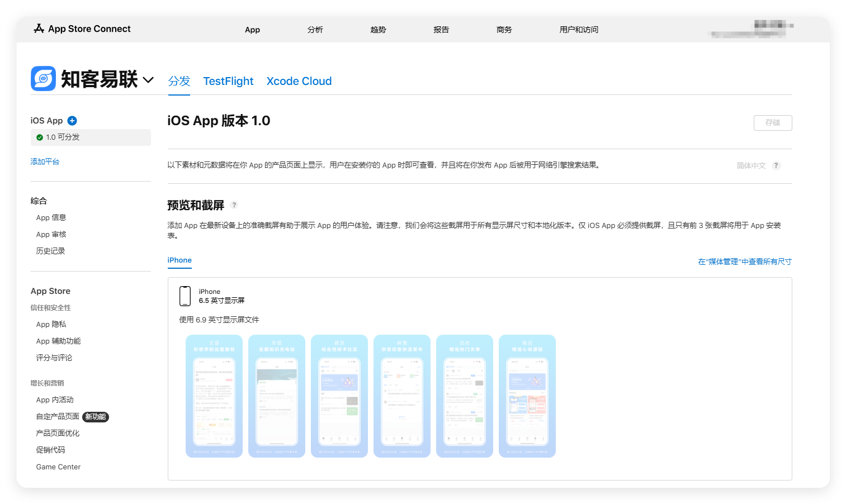Click the 存储 save button
The width and height of the screenshot is (846, 504).
773,123
